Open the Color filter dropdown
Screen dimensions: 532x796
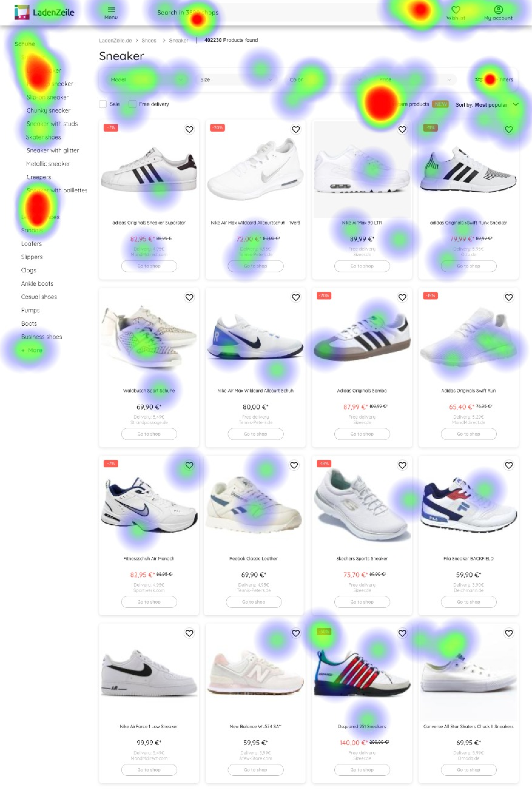pyautogui.click(x=325, y=80)
